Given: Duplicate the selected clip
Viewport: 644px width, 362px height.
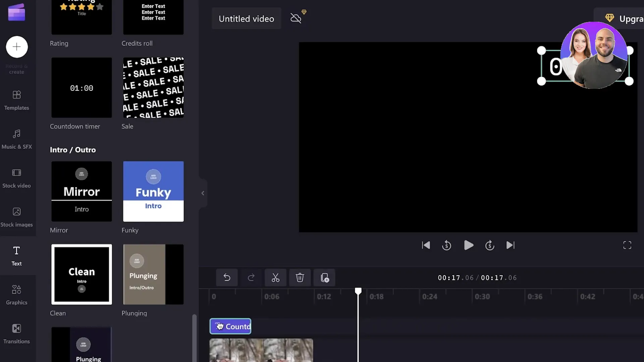Looking at the screenshot, I should coord(324,278).
